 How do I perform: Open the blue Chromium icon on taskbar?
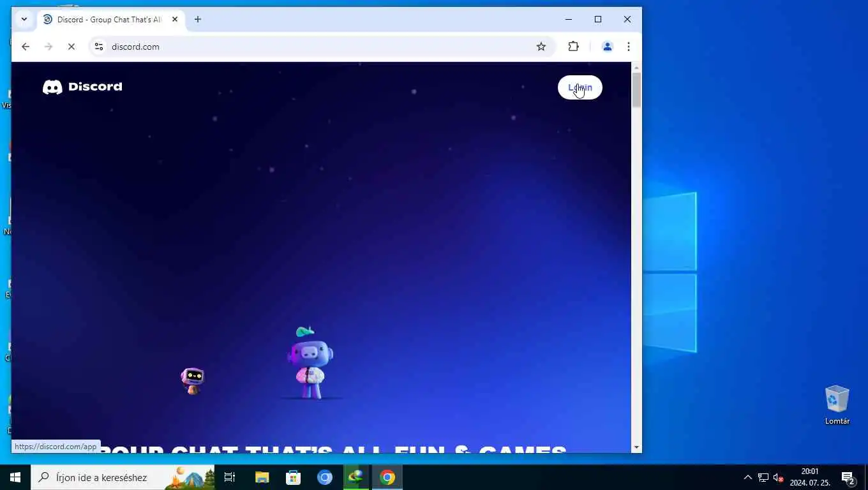click(325, 477)
